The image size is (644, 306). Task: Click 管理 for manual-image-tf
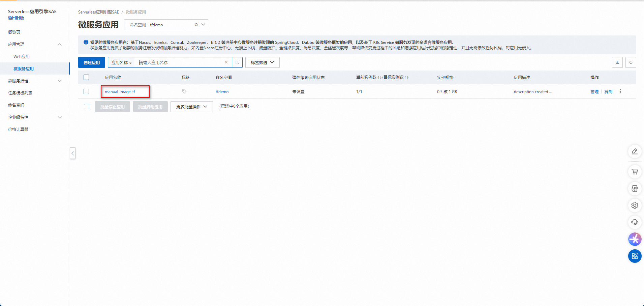tap(594, 92)
